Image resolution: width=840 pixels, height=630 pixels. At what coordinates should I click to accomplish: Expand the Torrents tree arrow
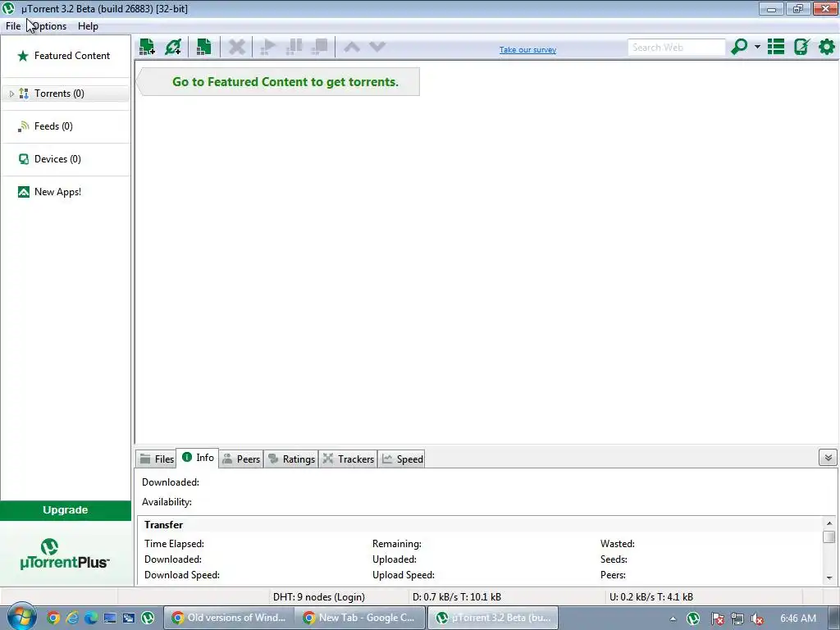11,94
